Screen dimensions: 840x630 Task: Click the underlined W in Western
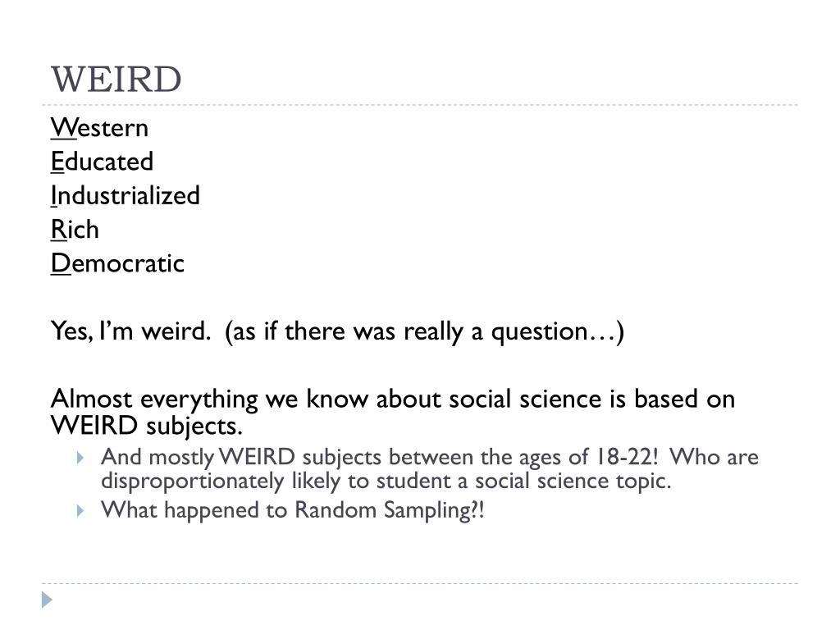64,128
